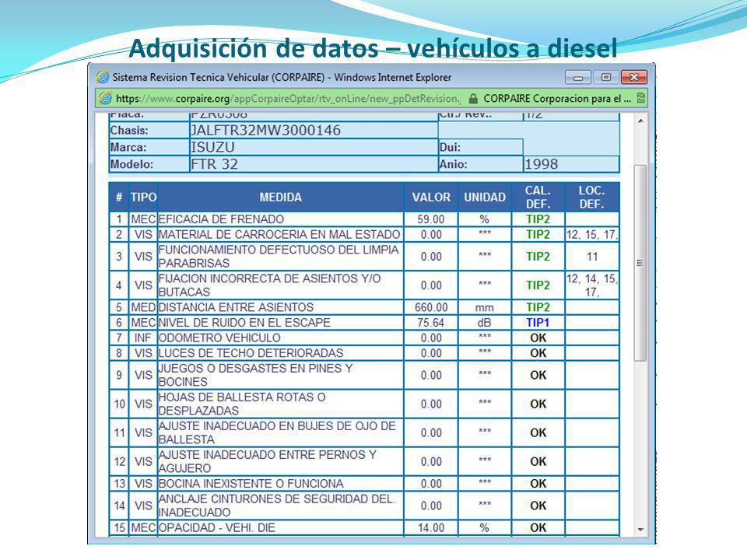
Task: Click ANCLAJE CINTURONES DE SEGURIDAD row text
Action: (x=277, y=506)
